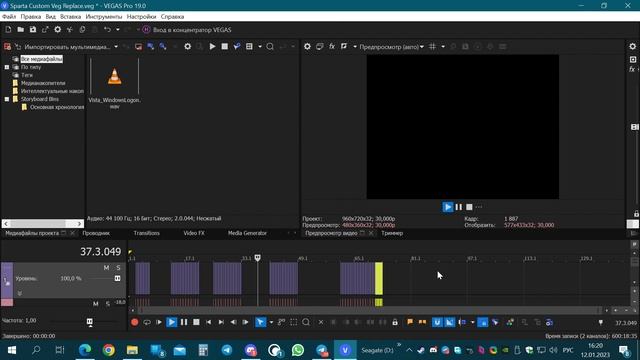Select the Zoom Edit tool on timeline

pos(306,322)
